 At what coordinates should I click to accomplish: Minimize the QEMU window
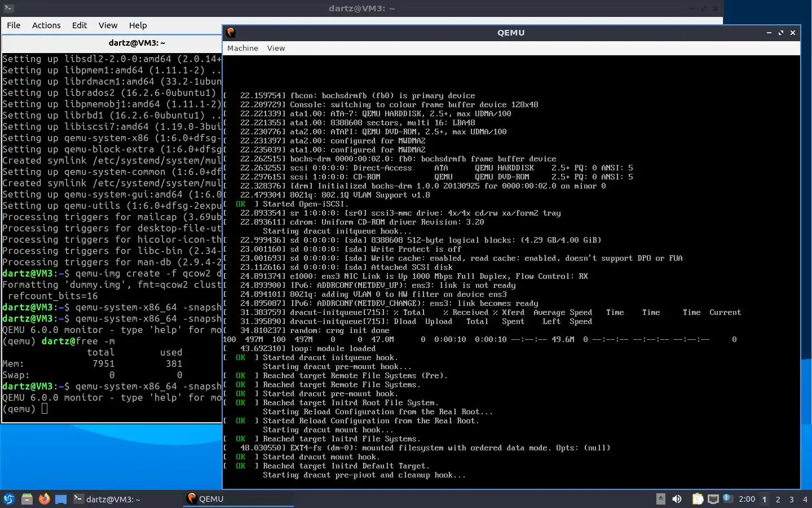(769, 33)
